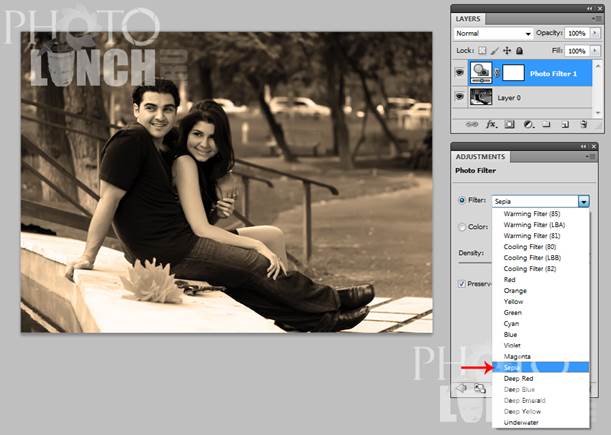Click Layers list scrollbar up arrow
611x435 pixels.
click(x=598, y=65)
